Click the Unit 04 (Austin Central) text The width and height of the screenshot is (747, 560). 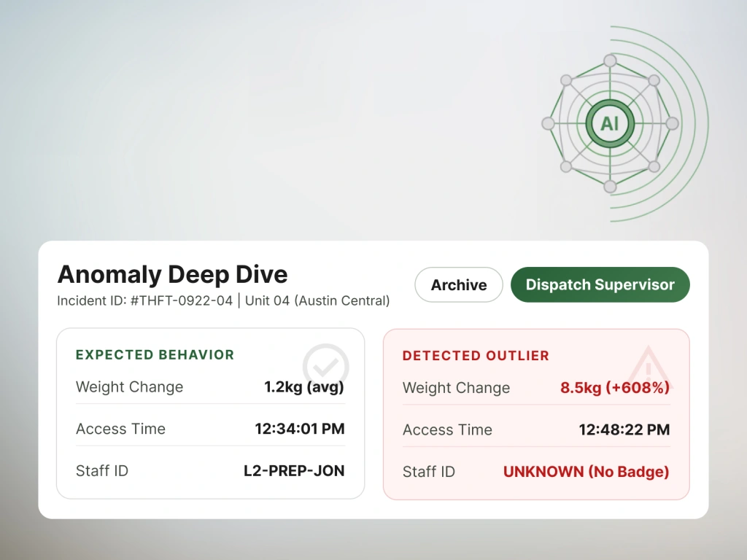pos(317,301)
